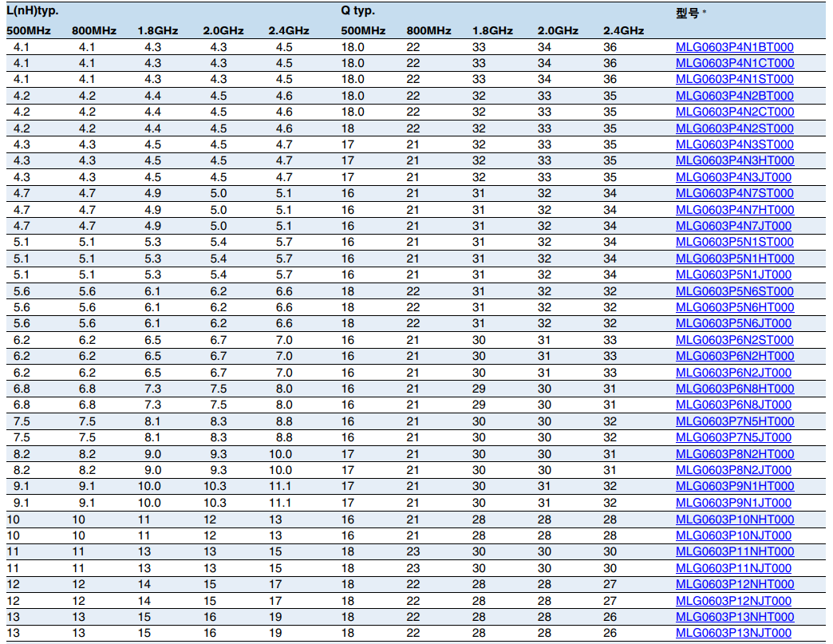
Task: Open the MLG0603P12NHT000 part page
Action: click(x=734, y=584)
